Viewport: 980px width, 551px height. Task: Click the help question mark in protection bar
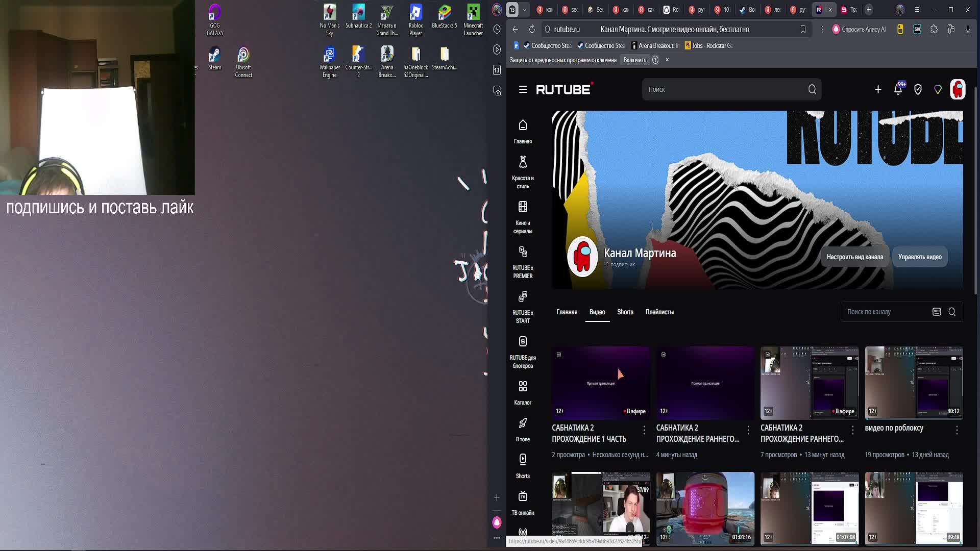(x=655, y=60)
